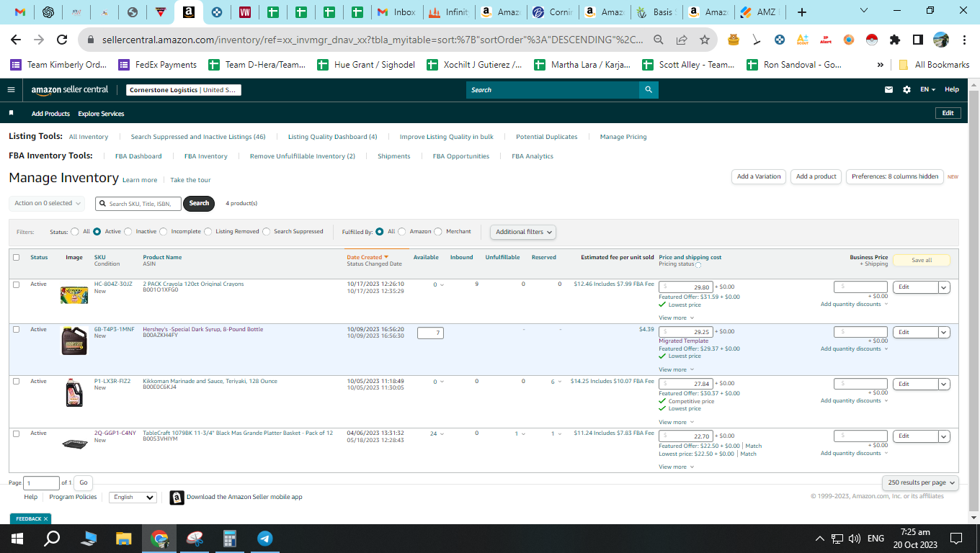980x553 pixels.
Task: Open the Chrome extensions puzzle icon
Action: [895, 40]
